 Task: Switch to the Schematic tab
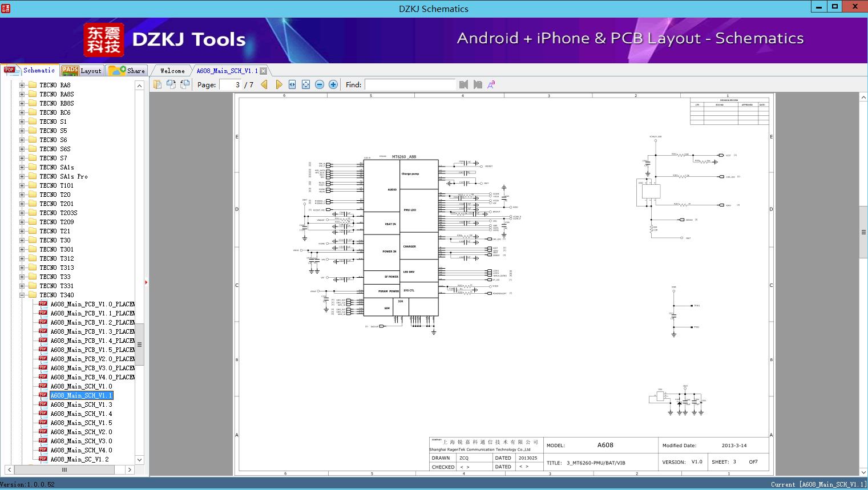(30, 70)
